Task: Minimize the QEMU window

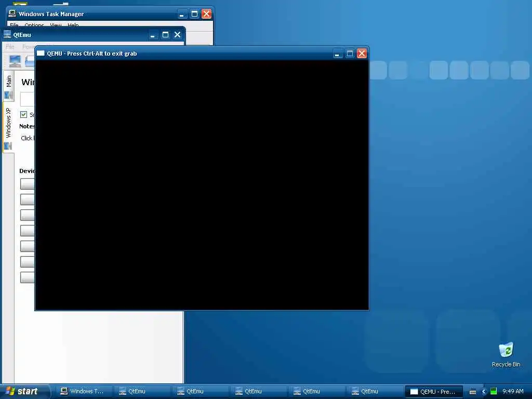Action: point(337,54)
